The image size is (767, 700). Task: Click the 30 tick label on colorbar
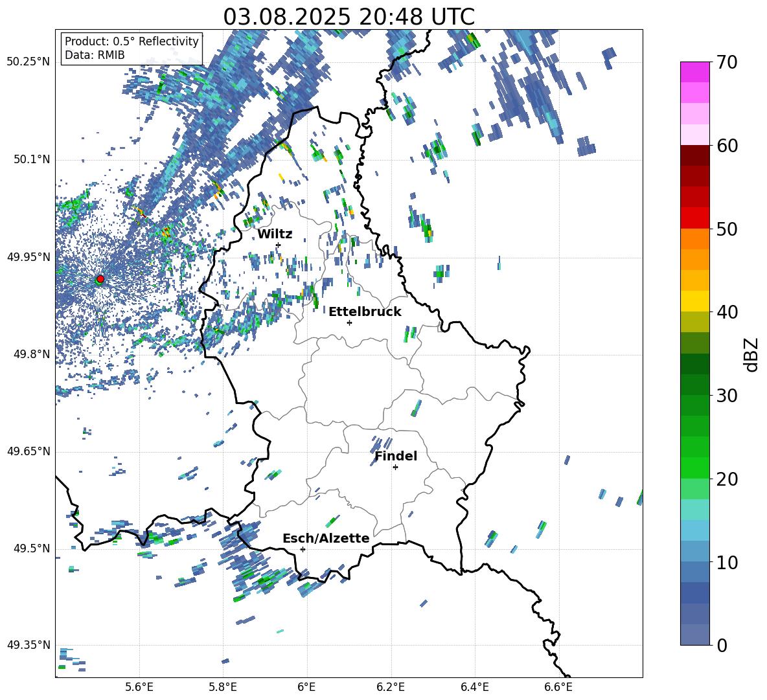pyautogui.click(x=727, y=396)
